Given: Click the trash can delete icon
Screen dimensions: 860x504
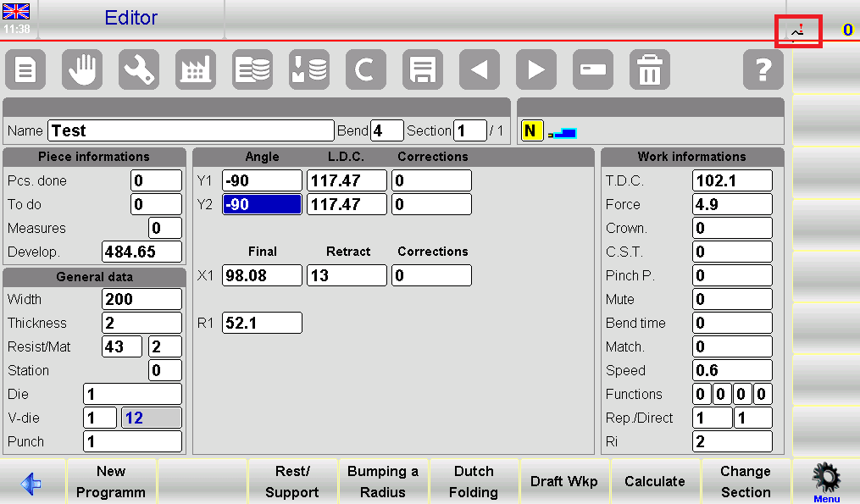Looking at the screenshot, I should point(650,70).
